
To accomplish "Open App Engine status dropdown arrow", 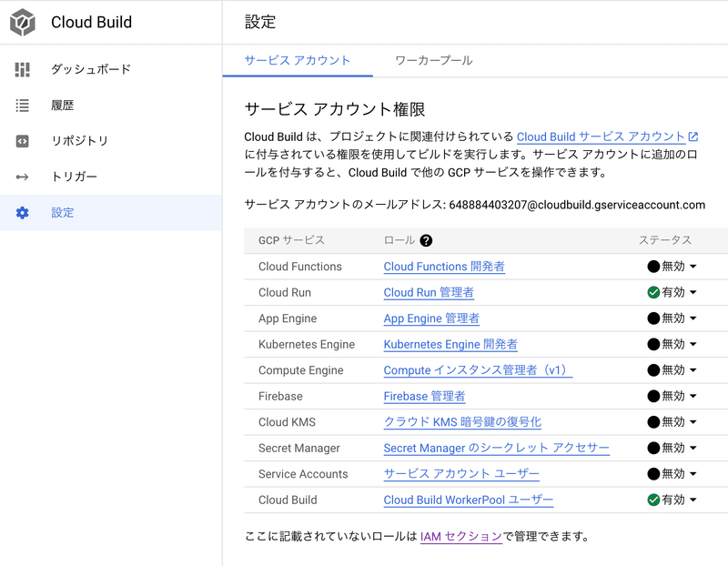I will pyautogui.click(x=693, y=318).
